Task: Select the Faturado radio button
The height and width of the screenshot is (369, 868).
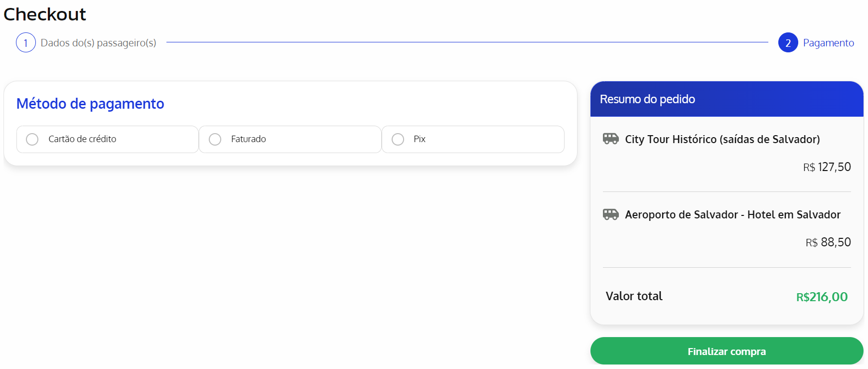Action: point(215,139)
